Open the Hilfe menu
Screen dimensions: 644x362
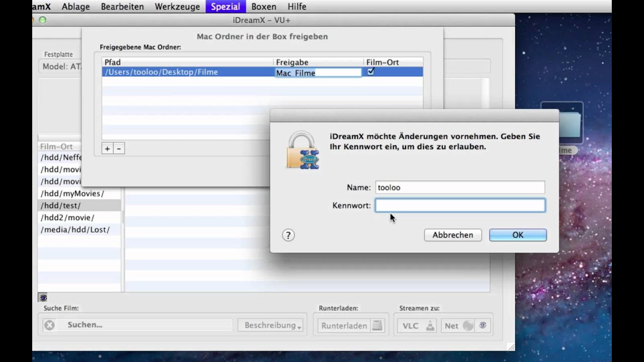point(297,7)
